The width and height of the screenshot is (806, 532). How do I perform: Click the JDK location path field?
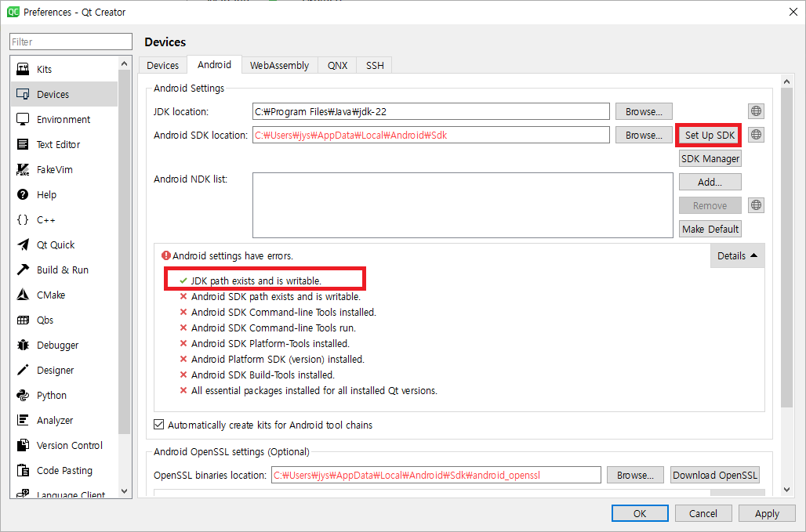[430, 111]
